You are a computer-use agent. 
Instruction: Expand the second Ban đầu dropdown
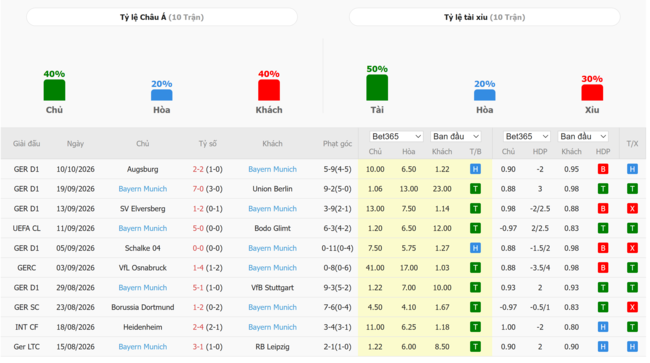582,136
